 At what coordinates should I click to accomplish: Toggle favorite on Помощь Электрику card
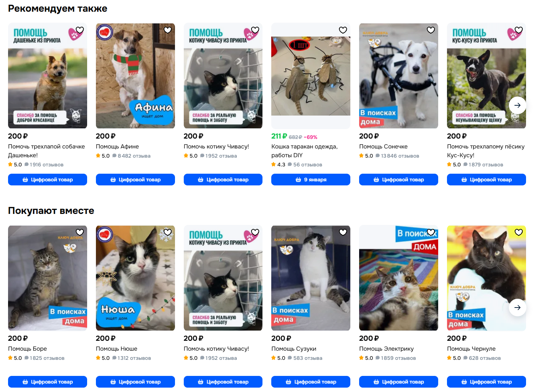coord(431,232)
